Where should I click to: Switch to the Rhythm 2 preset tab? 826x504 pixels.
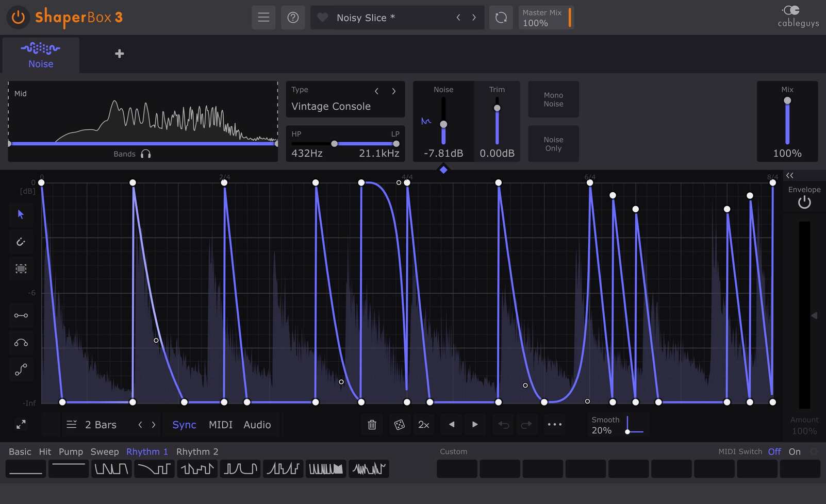coord(197,451)
